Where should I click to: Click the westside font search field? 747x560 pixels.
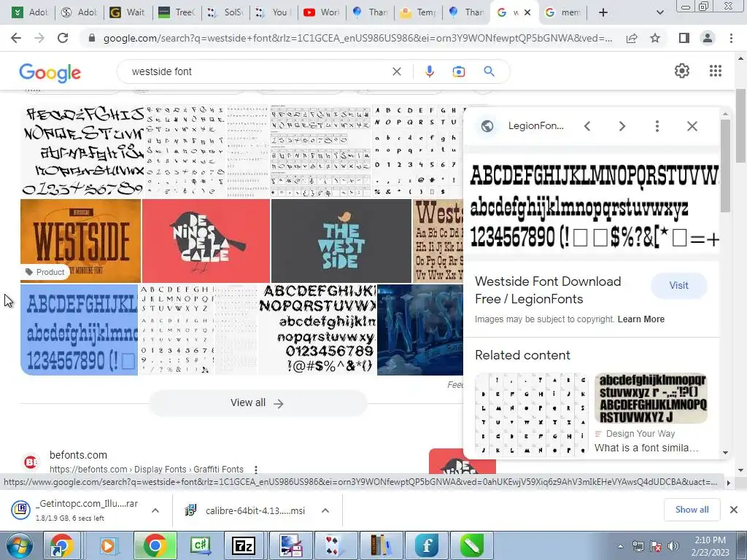[x=258, y=71]
